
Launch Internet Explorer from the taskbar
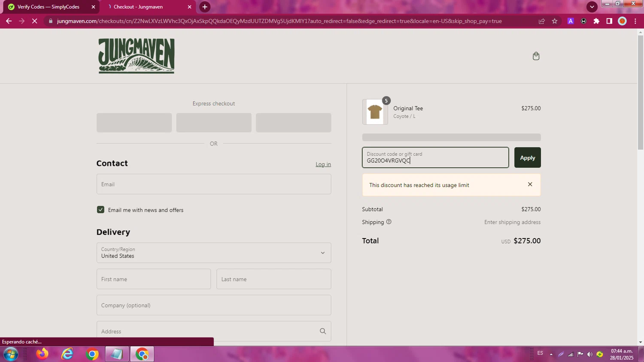[x=67, y=354]
